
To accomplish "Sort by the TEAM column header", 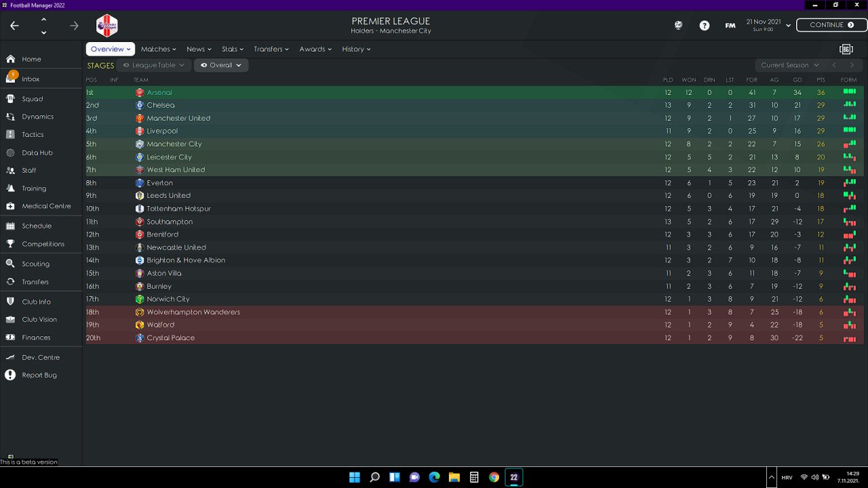I will click(x=141, y=80).
